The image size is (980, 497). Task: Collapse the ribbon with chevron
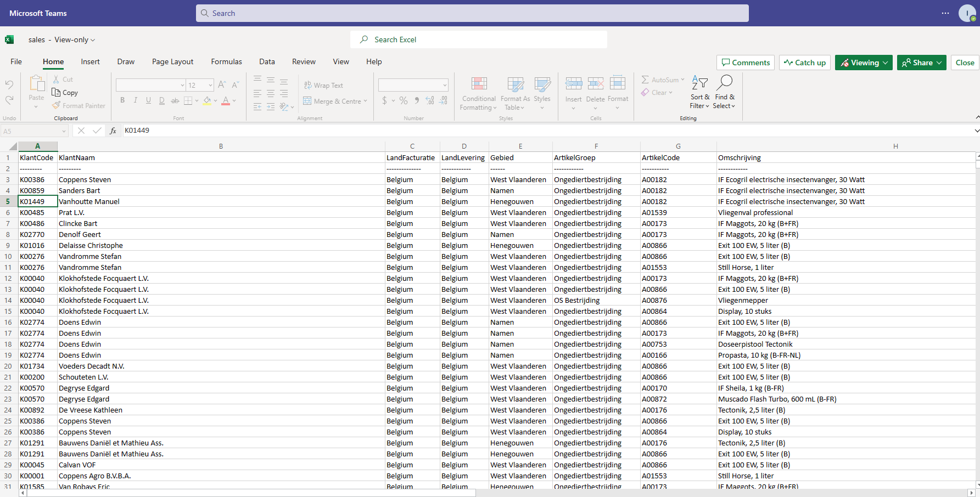click(977, 117)
